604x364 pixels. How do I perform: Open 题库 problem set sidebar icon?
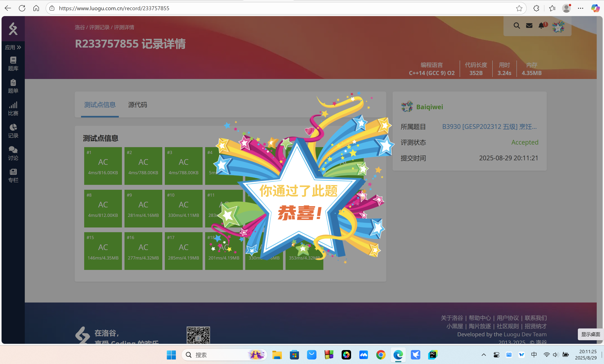[13, 64]
